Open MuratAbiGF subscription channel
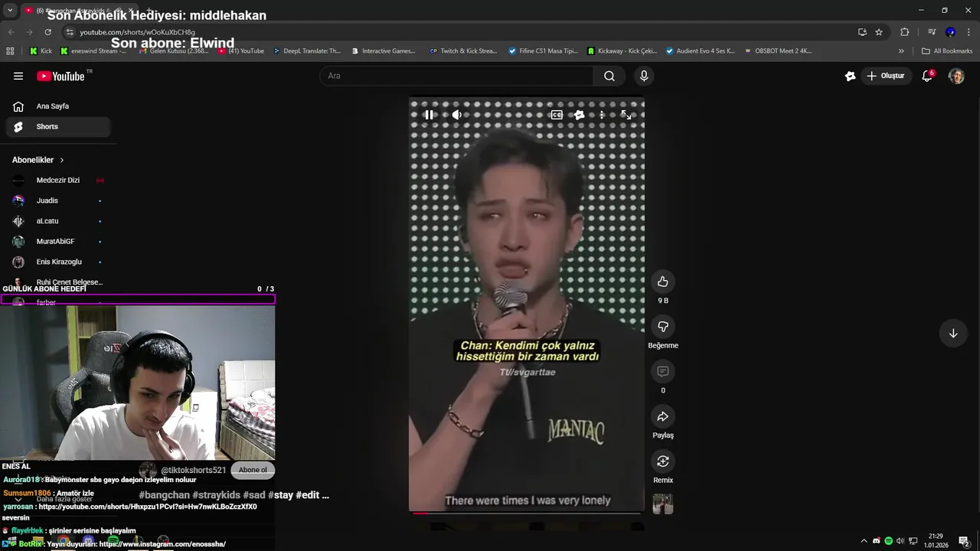 58,242
